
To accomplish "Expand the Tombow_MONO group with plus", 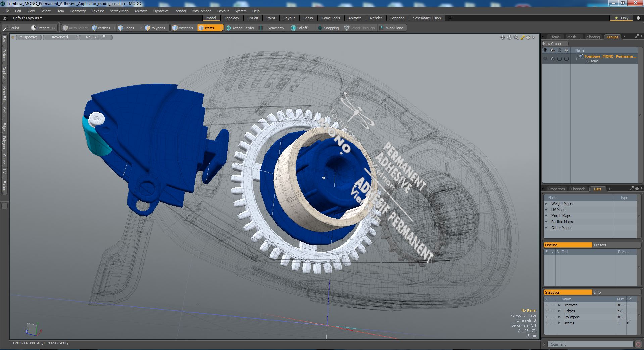I will click(x=576, y=59).
